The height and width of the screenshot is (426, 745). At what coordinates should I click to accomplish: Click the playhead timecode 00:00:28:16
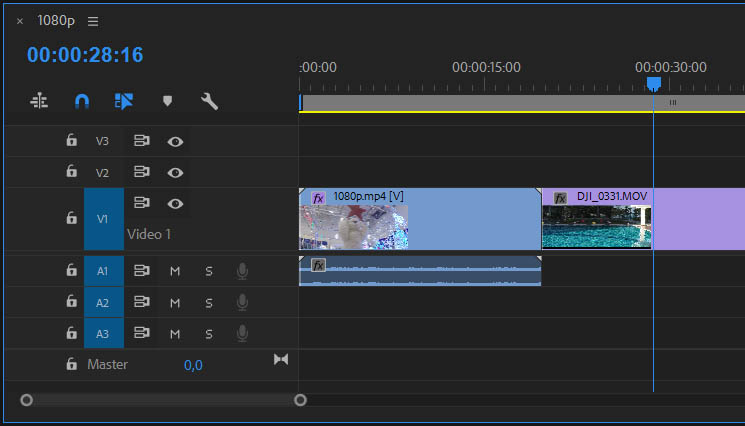tap(85, 55)
